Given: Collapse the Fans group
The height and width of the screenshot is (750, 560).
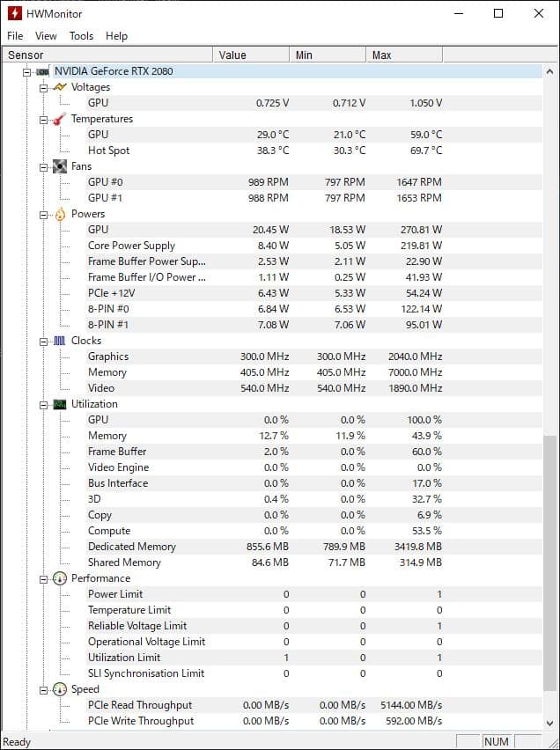Looking at the screenshot, I should 44,167.
